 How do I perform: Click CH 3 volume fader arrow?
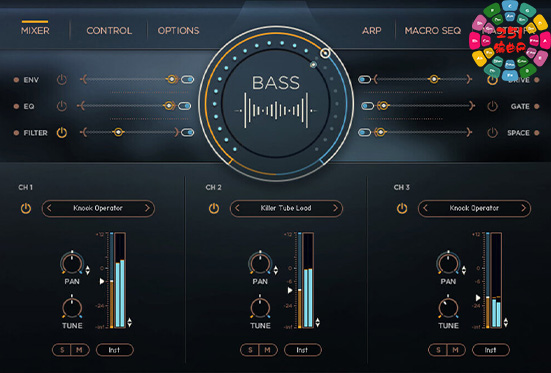pyautogui.click(x=478, y=298)
